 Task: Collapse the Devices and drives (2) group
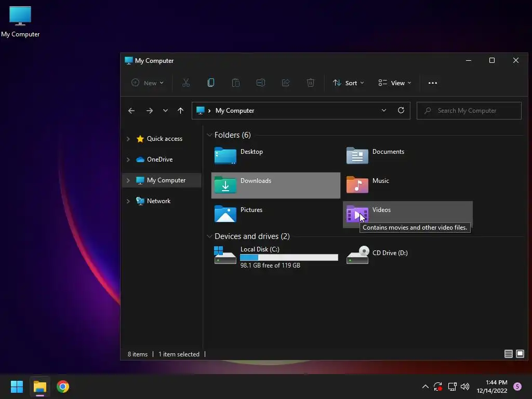coord(209,236)
